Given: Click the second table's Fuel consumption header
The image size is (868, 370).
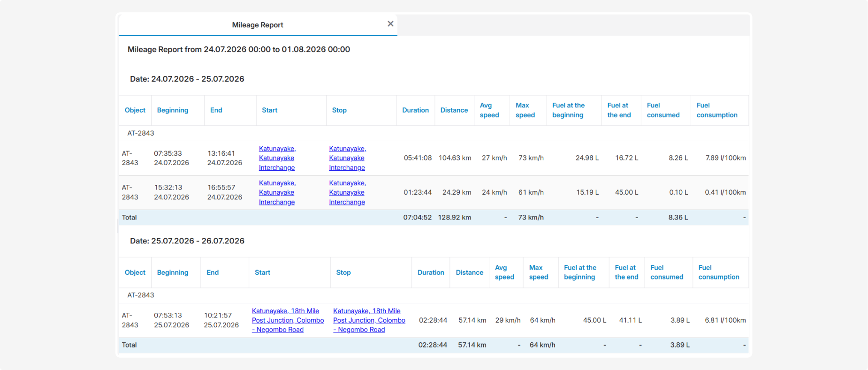Looking at the screenshot, I should (718, 272).
